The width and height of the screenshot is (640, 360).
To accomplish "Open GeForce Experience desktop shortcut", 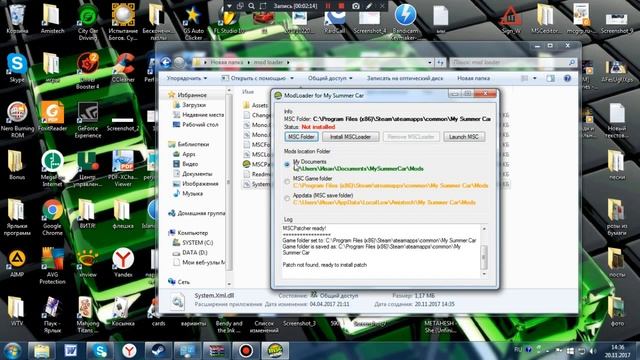I will [88, 120].
